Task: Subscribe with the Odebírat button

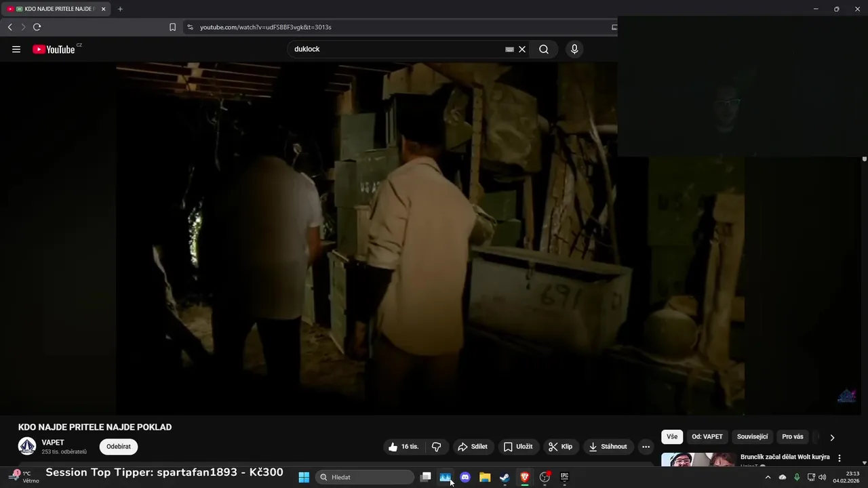Action: (119, 447)
